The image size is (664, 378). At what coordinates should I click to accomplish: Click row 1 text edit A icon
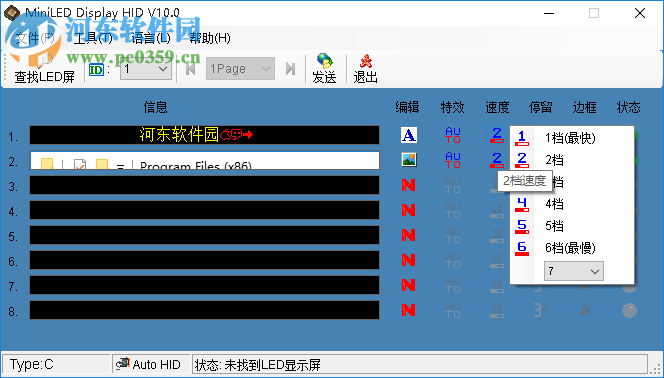409,135
